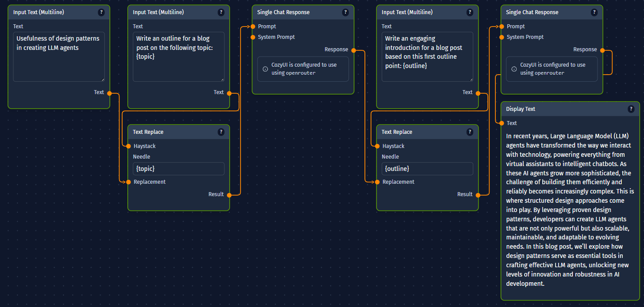Click help icon on 'Write an engaging introduction' node
Image resolution: width=644 pixels, height=307 pixels.
coord(470,12)
